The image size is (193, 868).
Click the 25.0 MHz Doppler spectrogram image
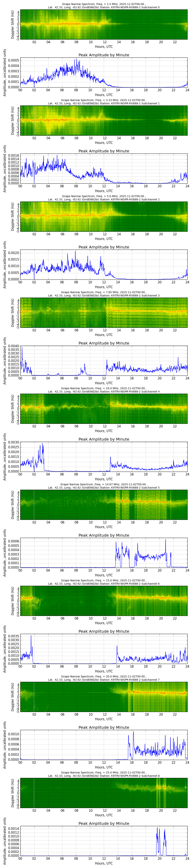[104, 793]
